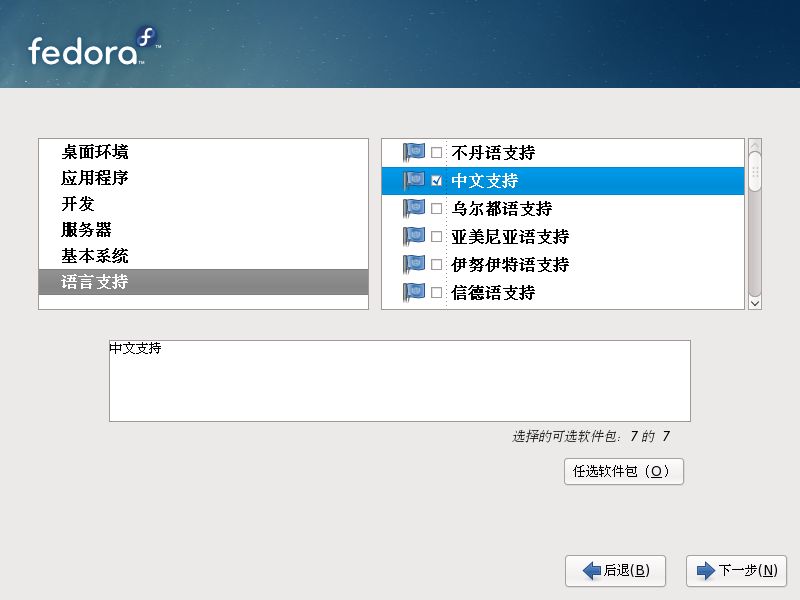Switch to the 基本系统 category

[x=203, y=256]
